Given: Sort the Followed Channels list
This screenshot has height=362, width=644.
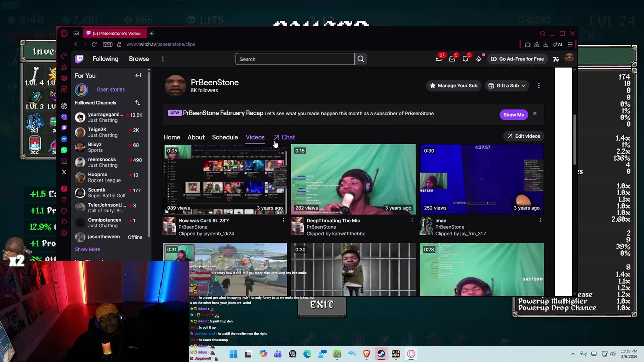Looking at the screenshot, I should click(x=137, y=103).
